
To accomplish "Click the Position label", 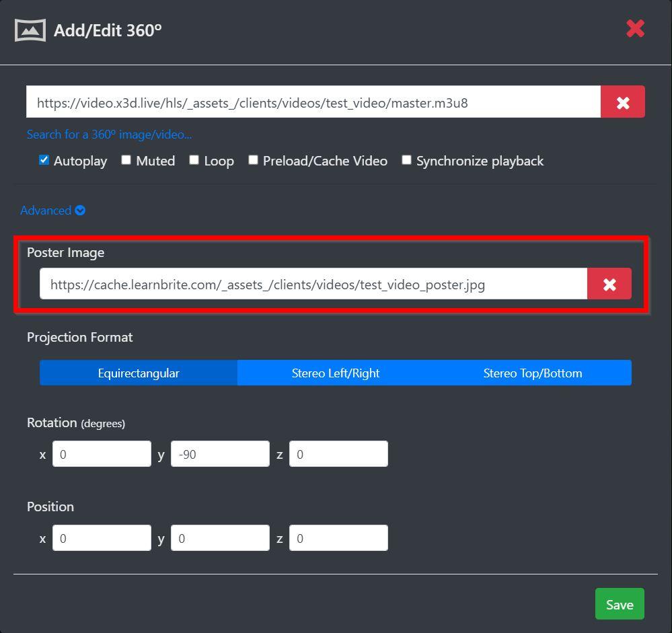I will (50, 507).
